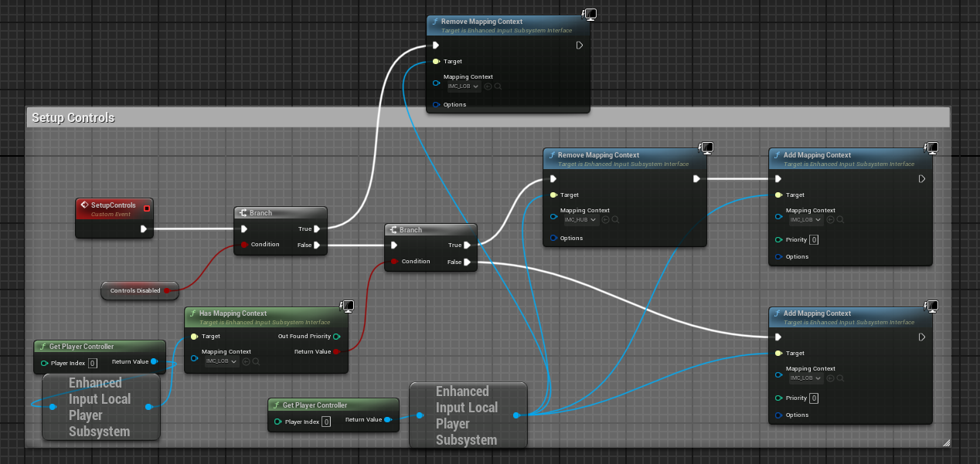
Task: Click Player Index field on leftmost Get Player Controller
Action: pyautogui.click(x=92, y=363)
